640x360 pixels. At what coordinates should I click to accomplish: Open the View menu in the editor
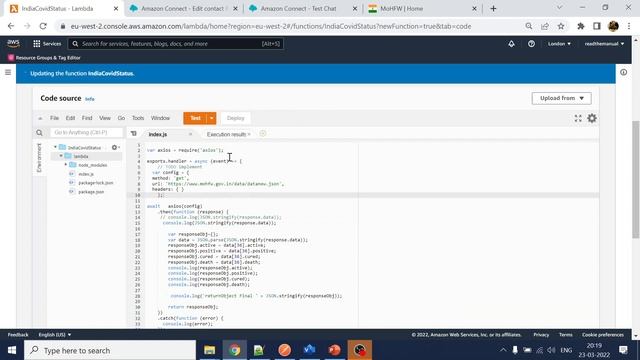click(105, 118)
